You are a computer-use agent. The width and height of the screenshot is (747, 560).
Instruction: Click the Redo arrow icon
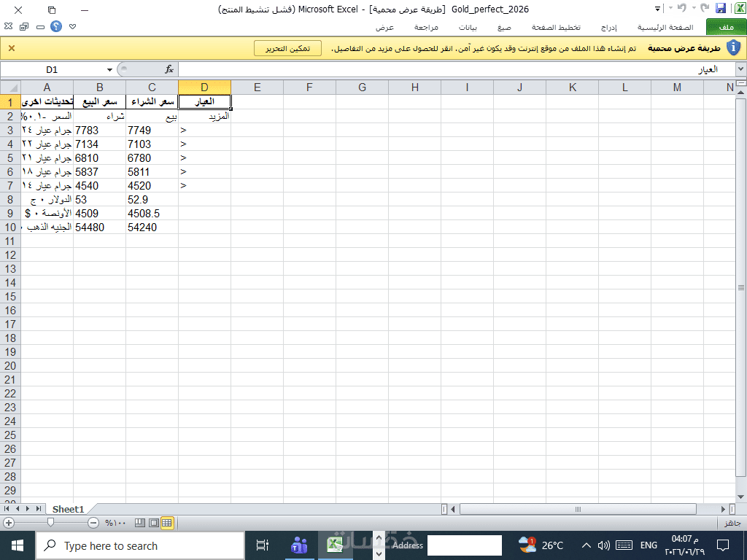(x=705, y=8)
